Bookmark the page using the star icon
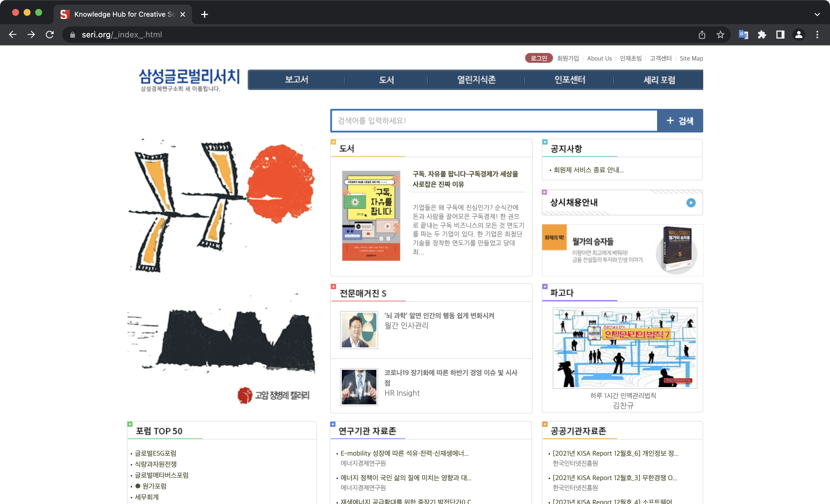Image resolution: width=830 pixels, height=504 pixels. 720,34
